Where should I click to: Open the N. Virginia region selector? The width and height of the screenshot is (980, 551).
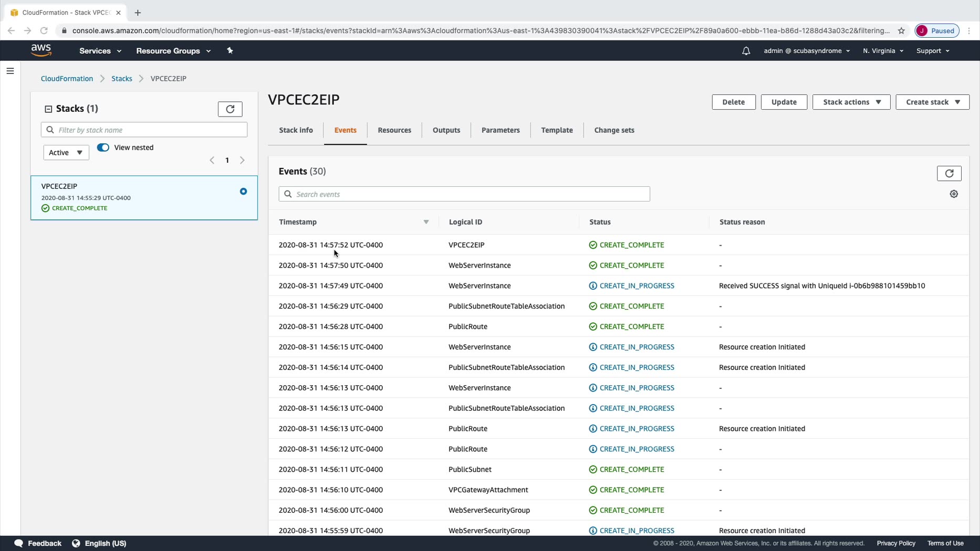click(883, 51)
